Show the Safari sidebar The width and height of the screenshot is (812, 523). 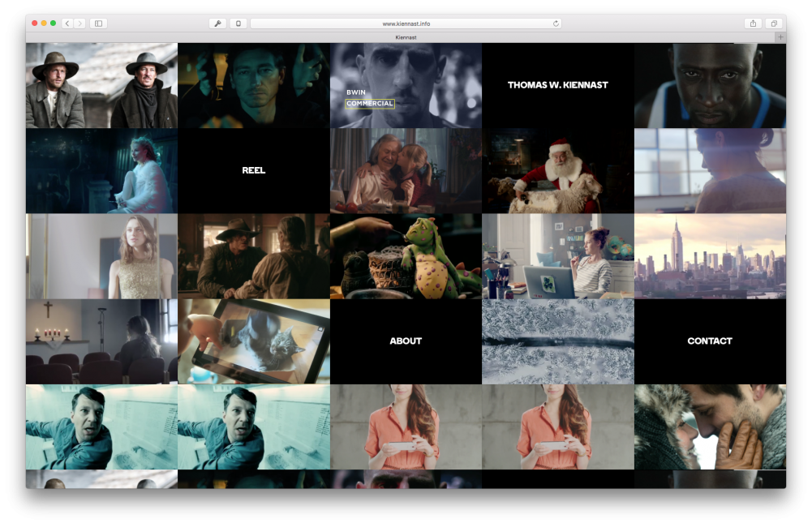(98, 24)
